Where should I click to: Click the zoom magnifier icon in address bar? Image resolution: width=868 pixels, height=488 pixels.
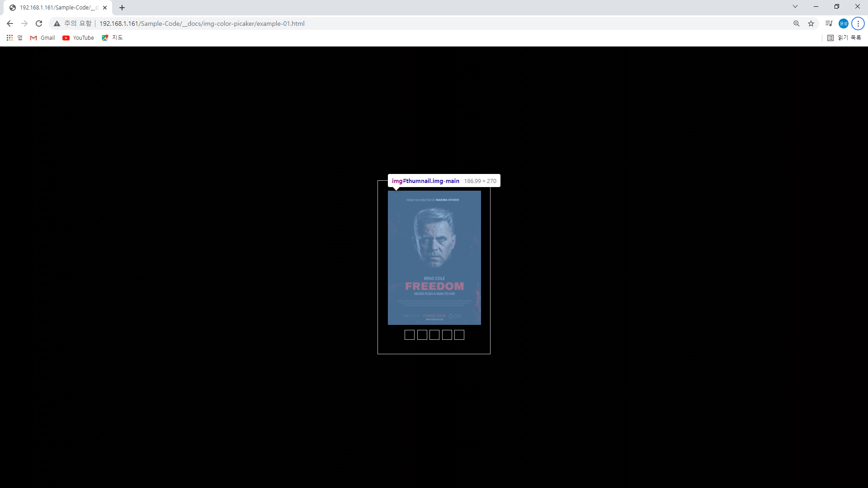(x=796, y=23)
